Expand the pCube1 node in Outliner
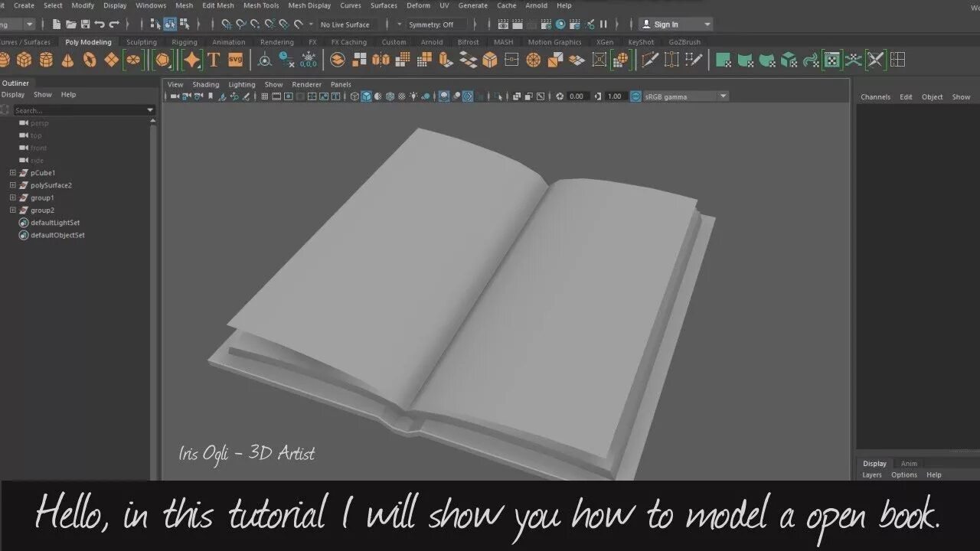The height and width of the screenshot is (551, 980). (x=12, y=173)
